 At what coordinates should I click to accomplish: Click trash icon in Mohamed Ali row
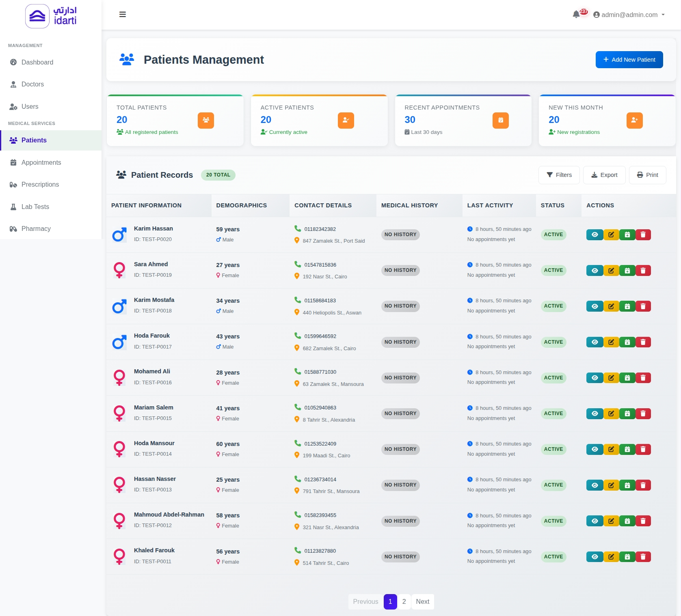pyautogui.click(x=643, y=378)
